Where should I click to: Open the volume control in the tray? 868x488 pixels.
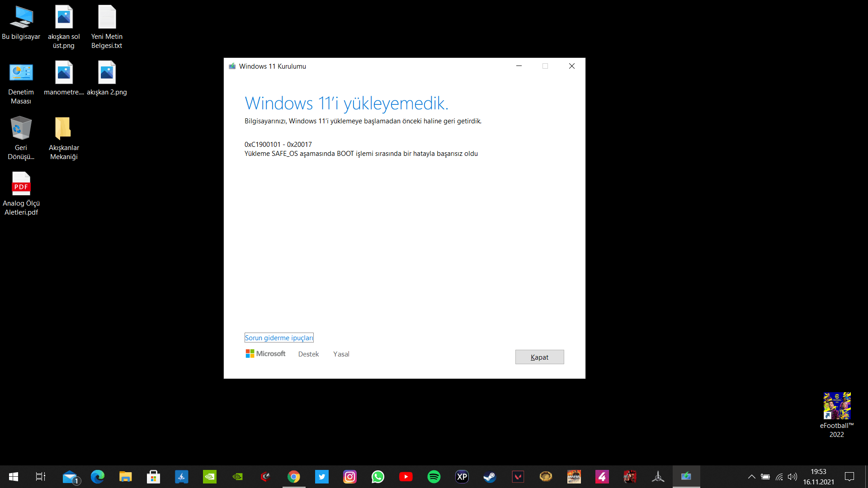pos(792,477)
